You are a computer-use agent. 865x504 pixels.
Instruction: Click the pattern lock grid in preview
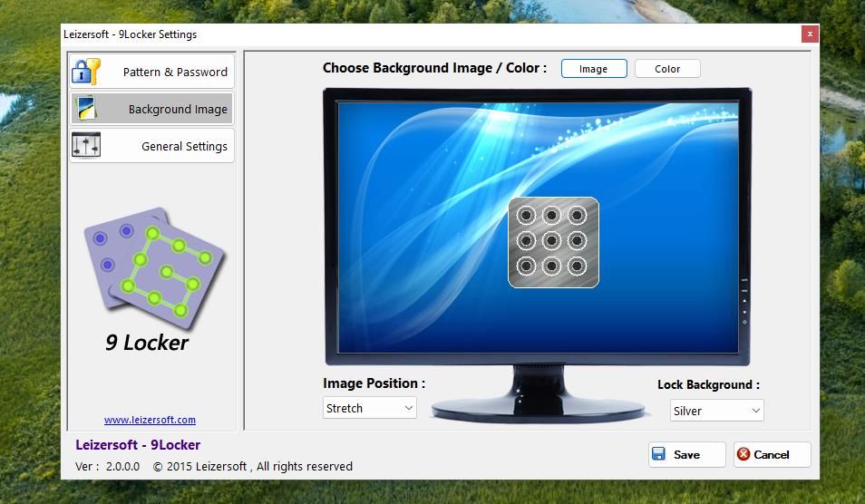coord(553,242)
